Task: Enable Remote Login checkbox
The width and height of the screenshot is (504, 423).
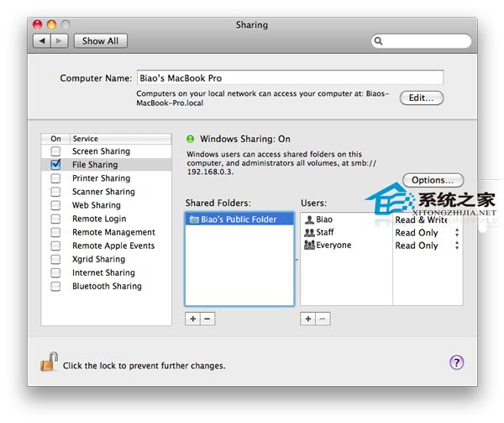Action: point(55,219)
